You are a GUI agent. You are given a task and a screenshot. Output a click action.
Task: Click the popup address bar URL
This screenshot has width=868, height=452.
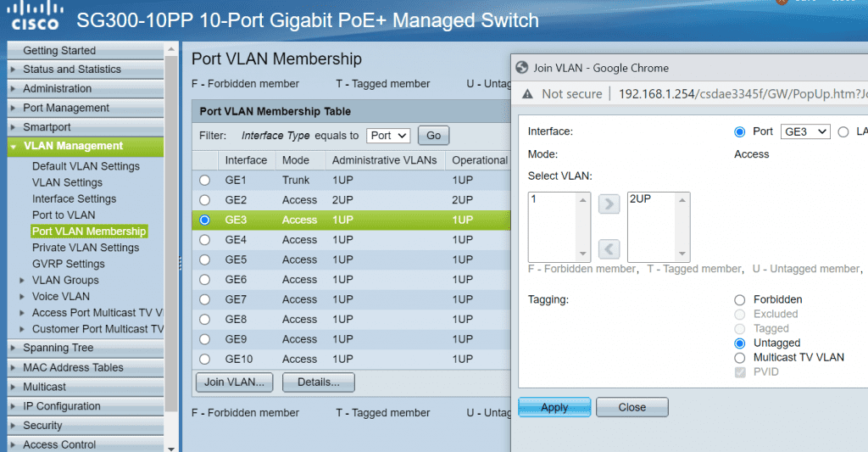pyautogui.click(x=743, y=94)
